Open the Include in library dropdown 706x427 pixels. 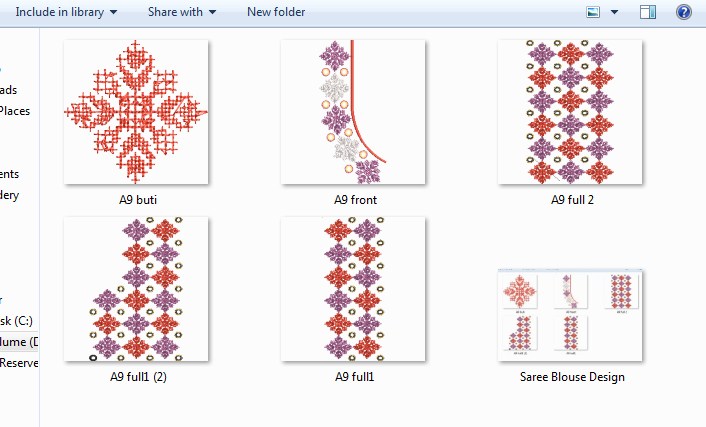(x=67, y=12)
